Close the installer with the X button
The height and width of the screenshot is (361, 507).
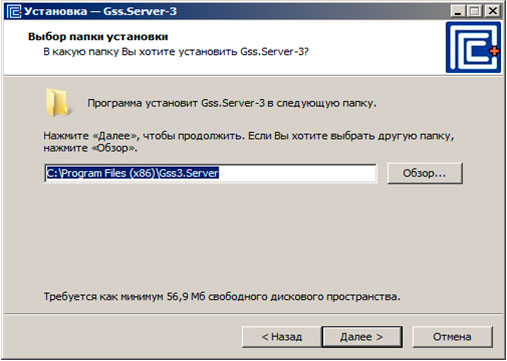[493, 11]
